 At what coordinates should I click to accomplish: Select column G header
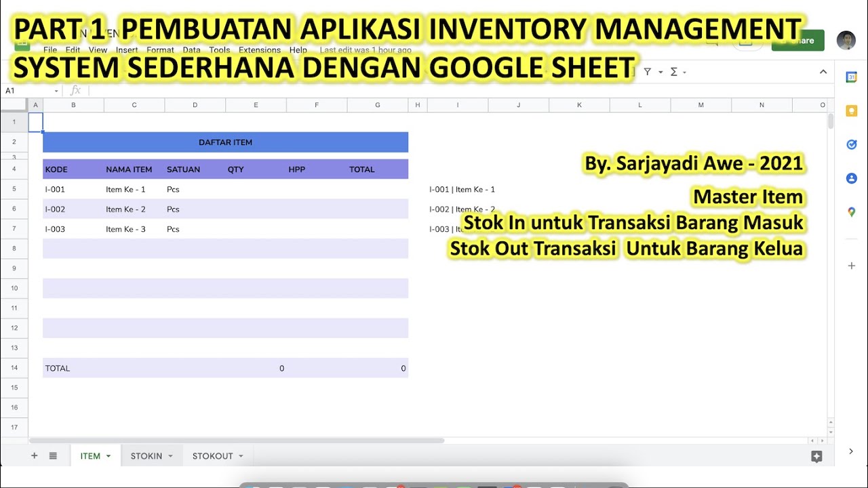[x=378, y=105]
